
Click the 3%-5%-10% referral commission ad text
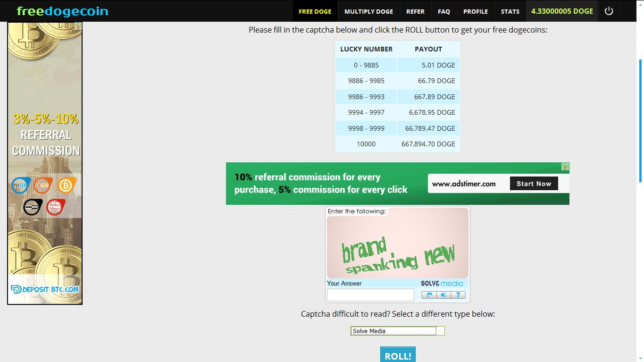click(x=46, y=135)
